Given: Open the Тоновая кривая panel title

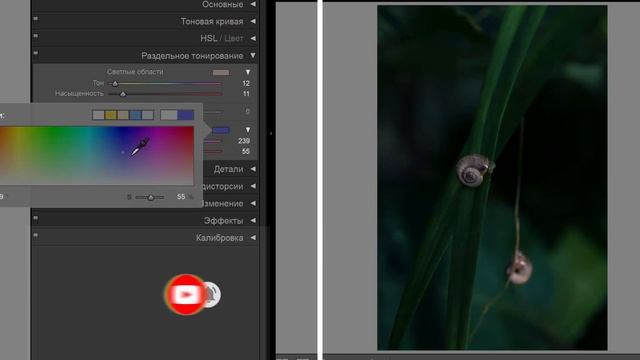Looking at the screenshot, I should tap(212, 21).
